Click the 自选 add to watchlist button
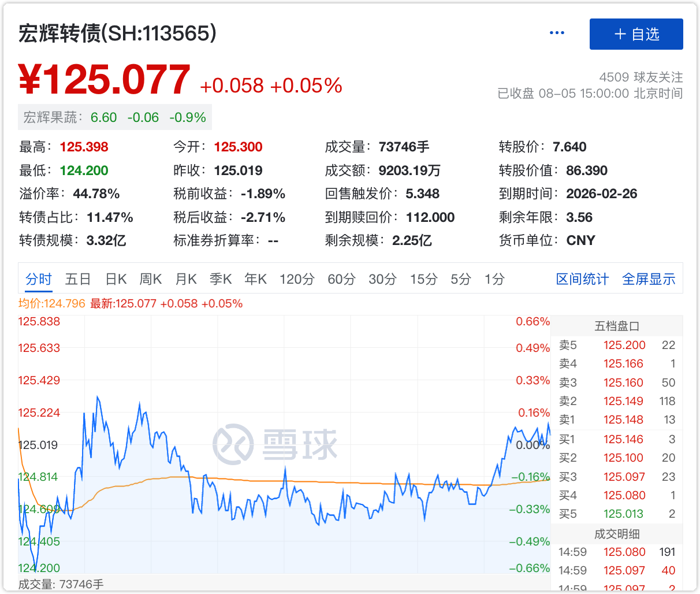700x594 pixels. coord(636,34)
